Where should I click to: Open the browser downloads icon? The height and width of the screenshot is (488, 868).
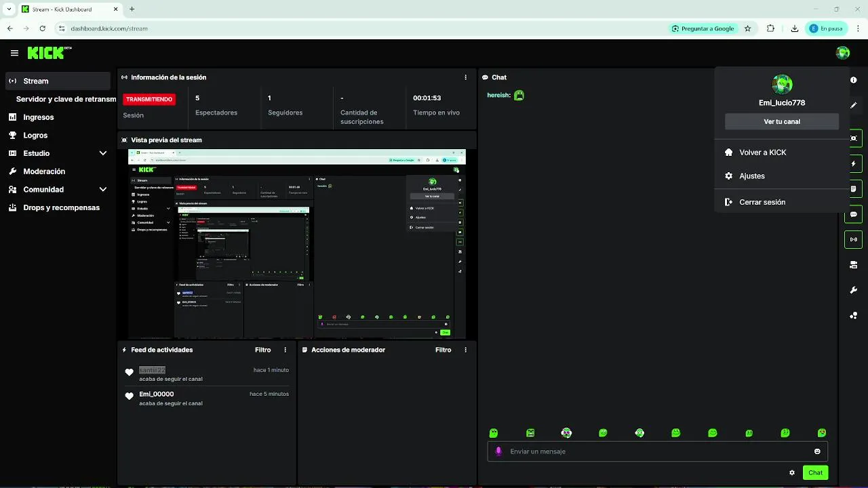point(794,28)
